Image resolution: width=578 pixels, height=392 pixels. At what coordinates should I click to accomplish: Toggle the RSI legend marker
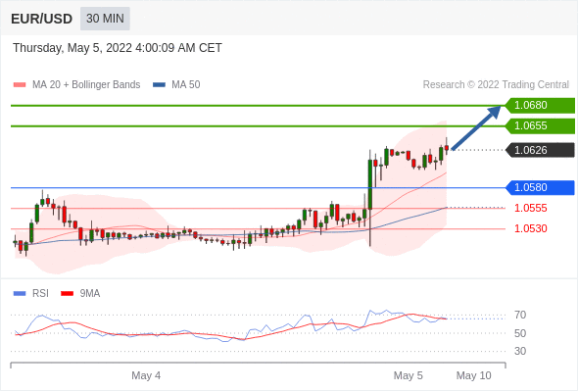point(20,294)
